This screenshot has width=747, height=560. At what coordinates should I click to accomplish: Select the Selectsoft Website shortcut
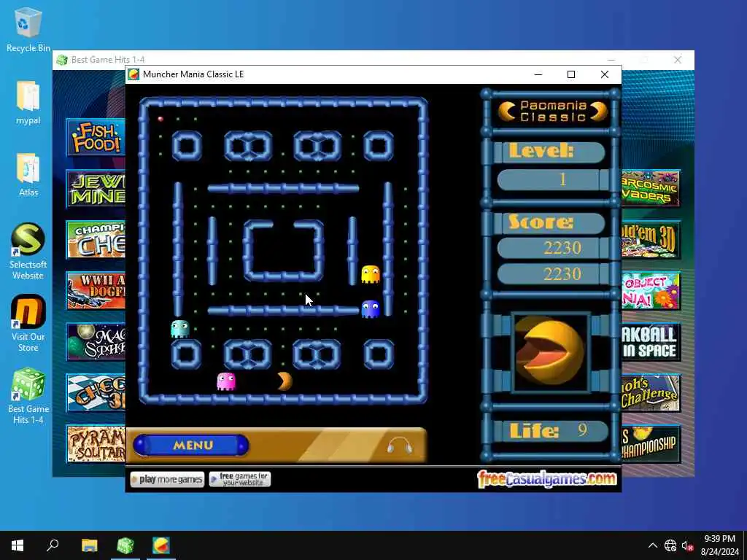point(28,252)
